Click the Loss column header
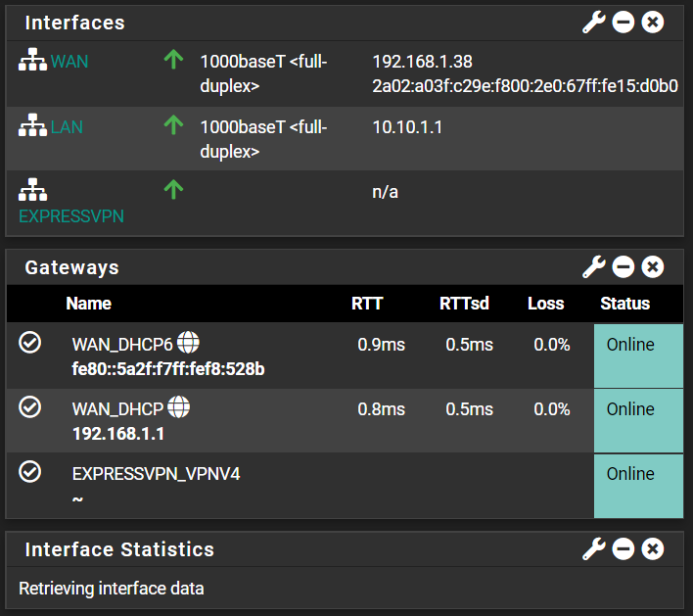 coord(546,304)
